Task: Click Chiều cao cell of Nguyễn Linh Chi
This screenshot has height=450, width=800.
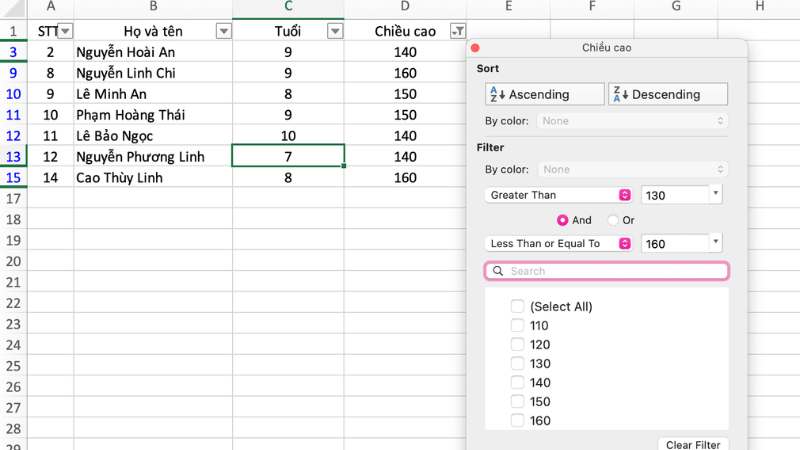Action: 405,73
